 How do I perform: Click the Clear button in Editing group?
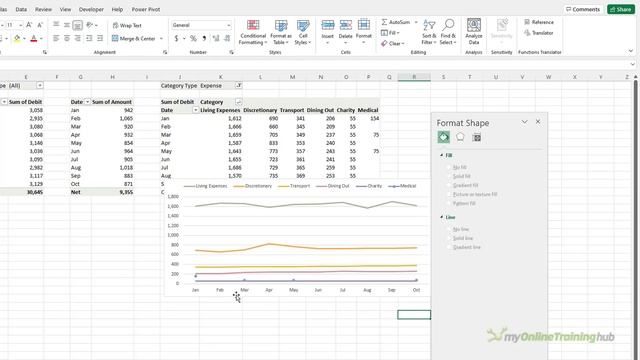[393, 43]
